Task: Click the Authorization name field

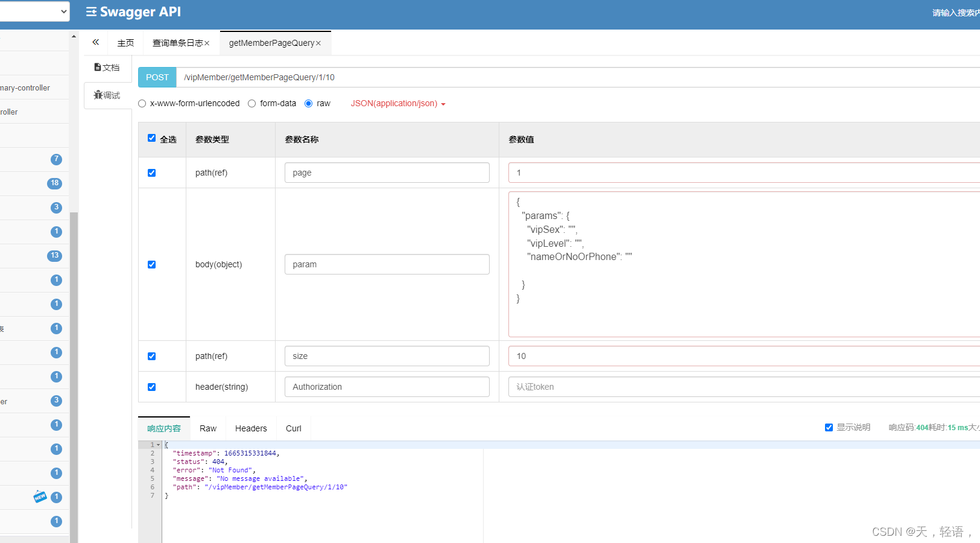Action: click(387, 387)
